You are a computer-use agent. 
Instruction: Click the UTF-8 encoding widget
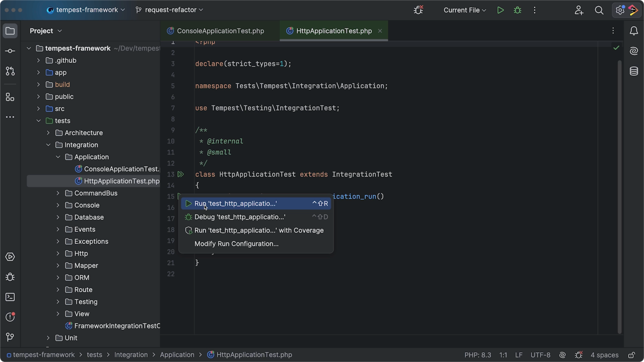540,355
